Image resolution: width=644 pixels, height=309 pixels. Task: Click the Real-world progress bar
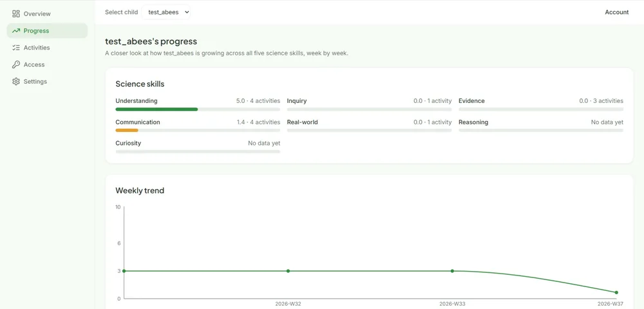point(369,131)
